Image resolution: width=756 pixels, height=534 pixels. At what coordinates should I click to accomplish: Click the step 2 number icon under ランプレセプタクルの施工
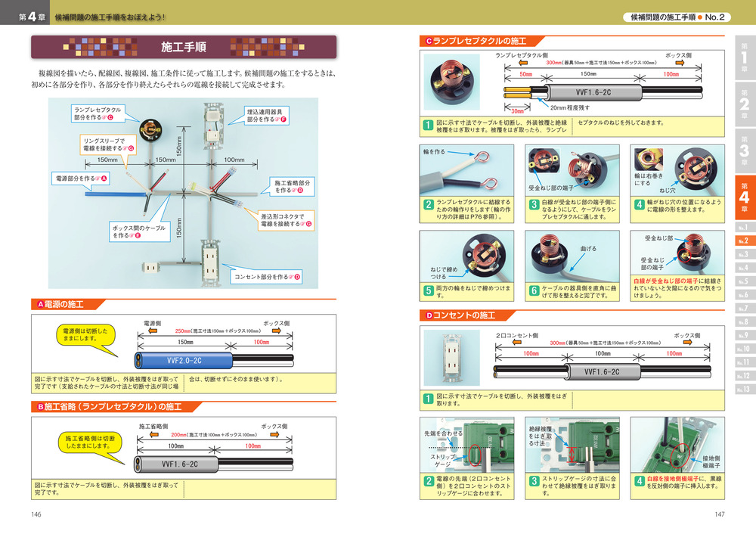coord(428,206)
